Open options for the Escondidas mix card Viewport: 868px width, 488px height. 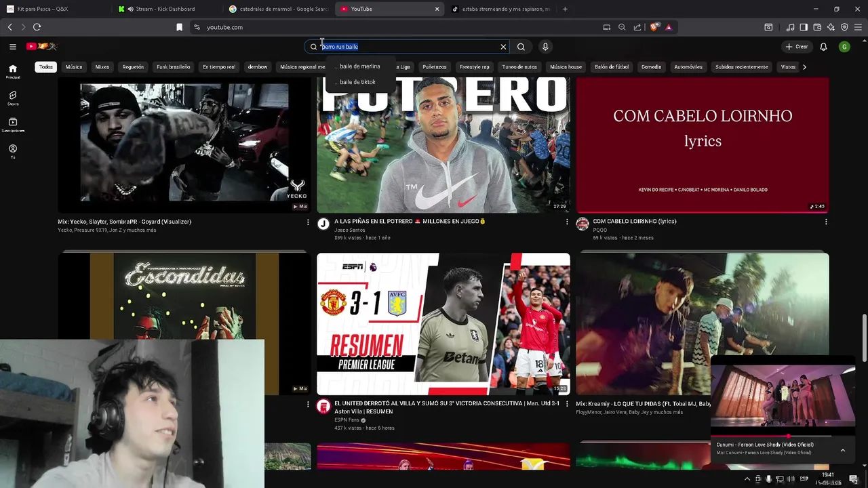(308, 405)
